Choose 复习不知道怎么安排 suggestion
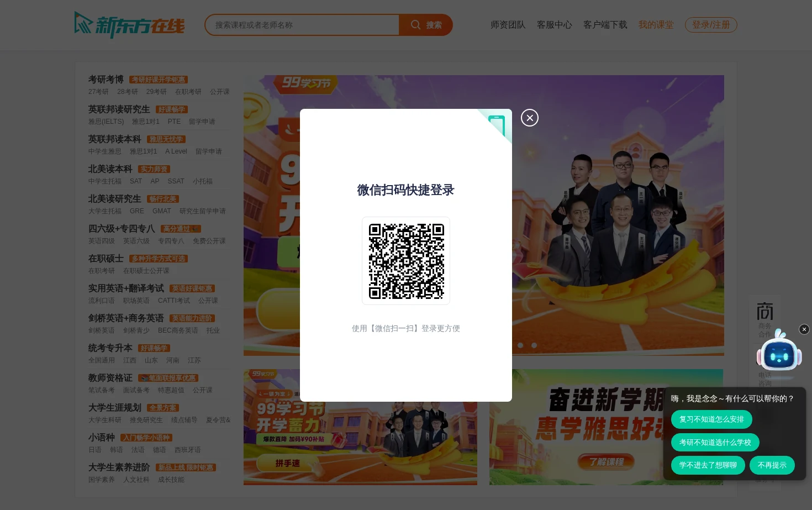The height and width of the screenshot is (510, 812). pos(711,419)
